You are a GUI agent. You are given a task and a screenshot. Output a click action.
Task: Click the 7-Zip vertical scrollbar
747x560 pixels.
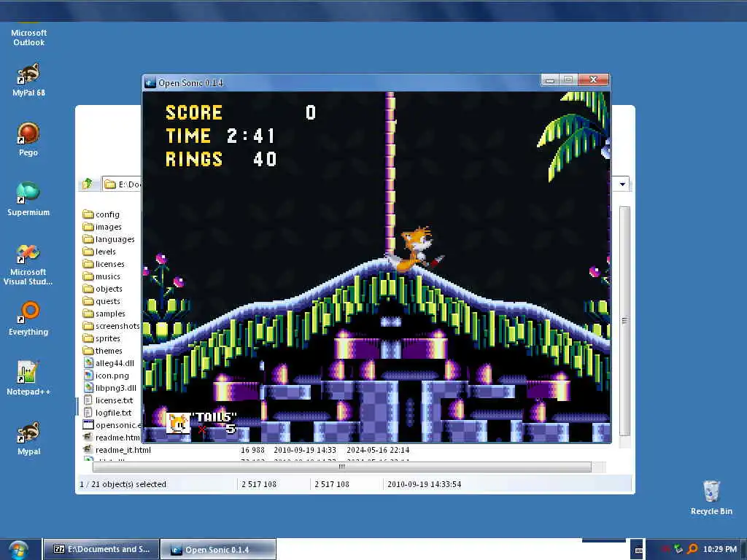pyautogui.click(x=624, y=321)
